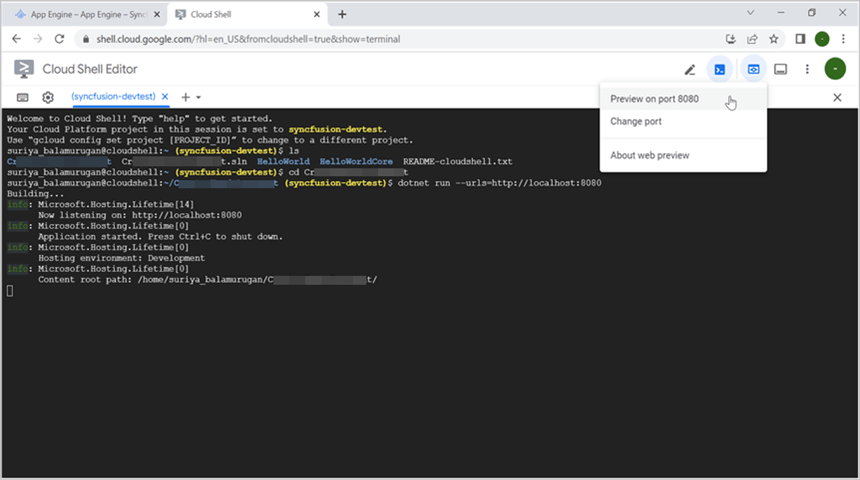The image size is (860, 480).
Task: Click the Cloud Shell account avatar
Action: pyautogui.click(x=835, y=69)
